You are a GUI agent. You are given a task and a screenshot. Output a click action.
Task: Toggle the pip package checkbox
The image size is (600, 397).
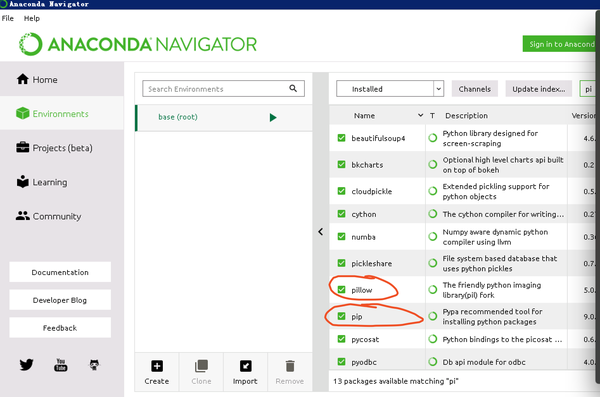pyautogui.click(x=341, y=316)
